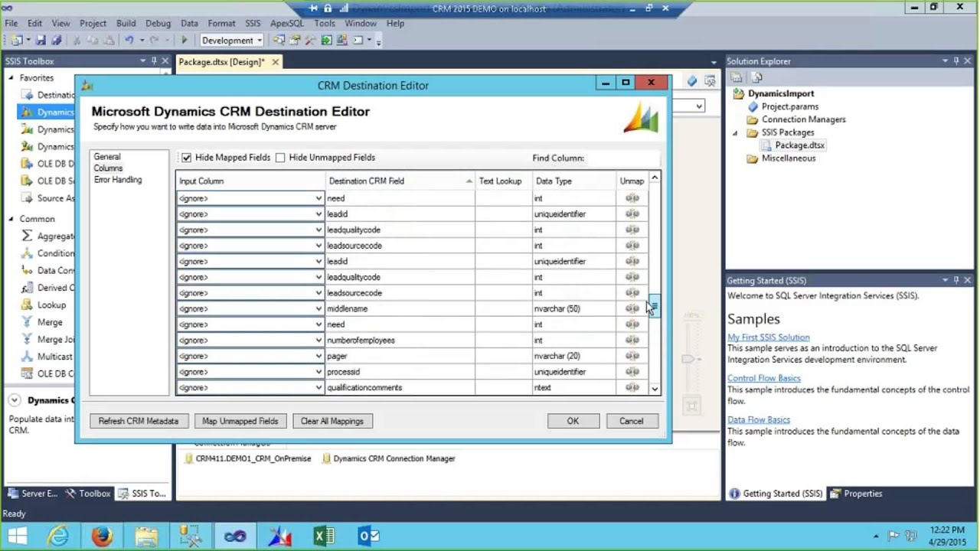
Task: Select the Multicast item in SSIS Toolbox
Action: pyautogui.click(x=54, y=357)
